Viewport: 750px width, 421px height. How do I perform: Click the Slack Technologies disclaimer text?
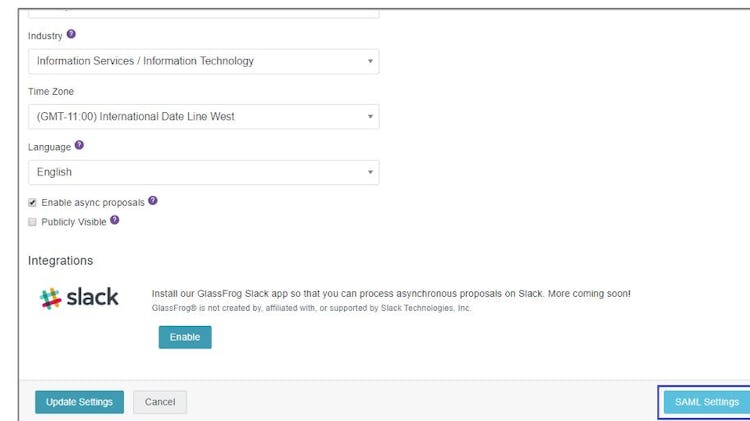tap(311, 308)
